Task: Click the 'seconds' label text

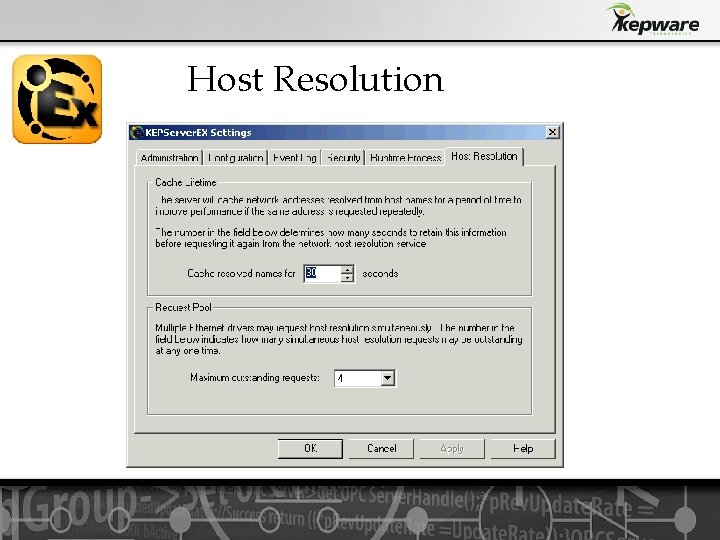Action: tap(380, 274)
